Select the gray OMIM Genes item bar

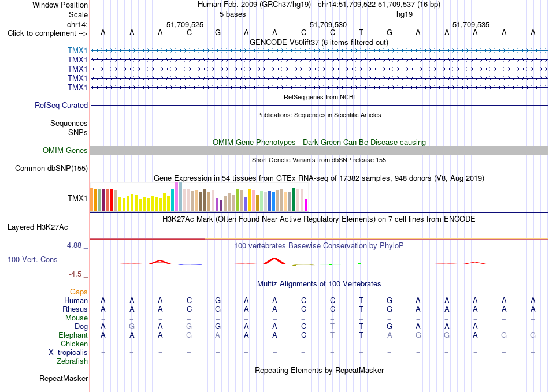(319, 150)
